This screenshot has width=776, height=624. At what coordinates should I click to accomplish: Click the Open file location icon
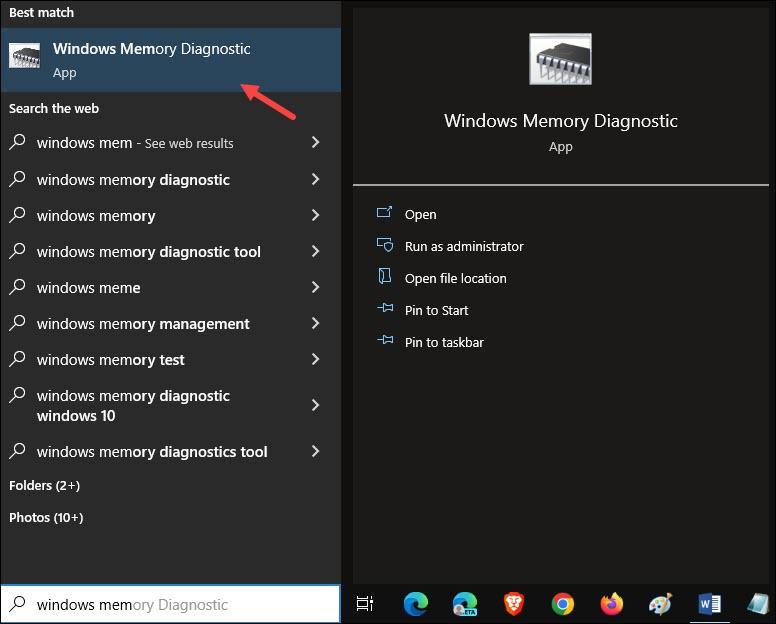click(x=385, y=276)
